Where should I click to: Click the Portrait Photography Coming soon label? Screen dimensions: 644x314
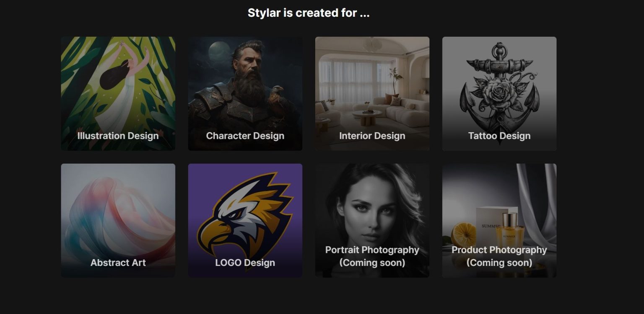click(372, 256)
